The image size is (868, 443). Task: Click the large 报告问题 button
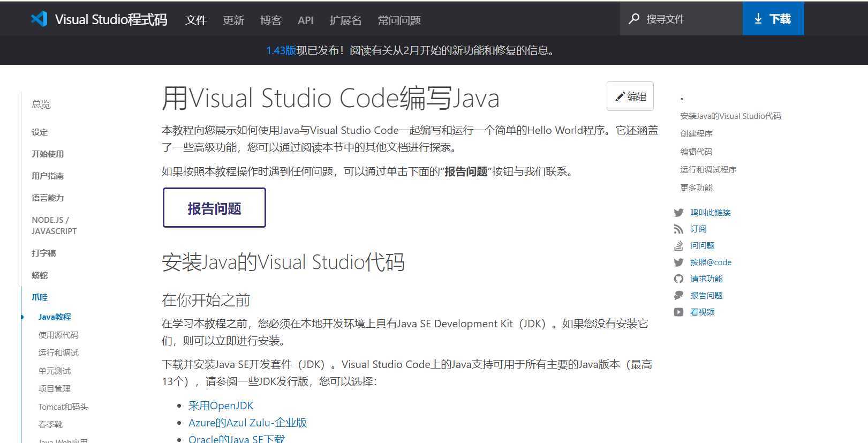(214, 208)
